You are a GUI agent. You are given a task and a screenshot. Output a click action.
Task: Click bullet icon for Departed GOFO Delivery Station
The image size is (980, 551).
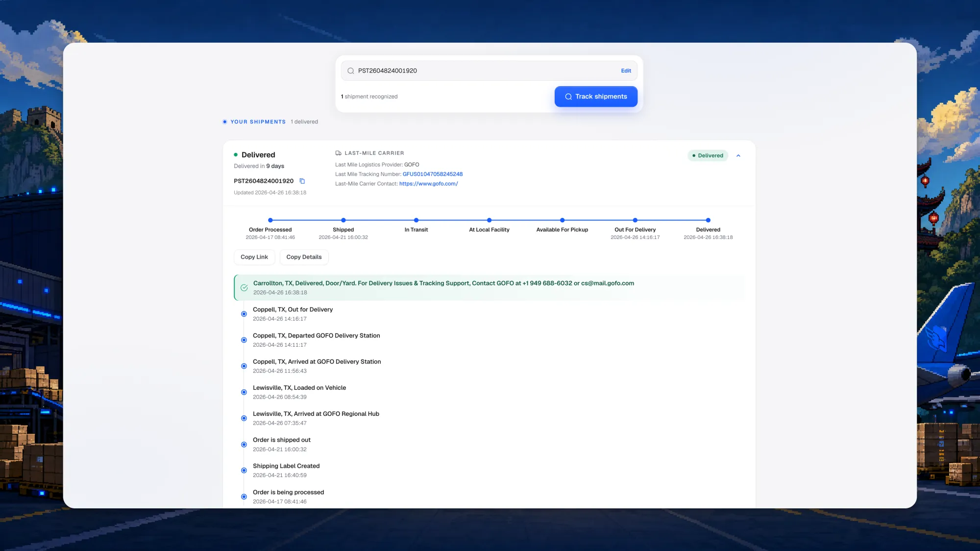point(244,340)
